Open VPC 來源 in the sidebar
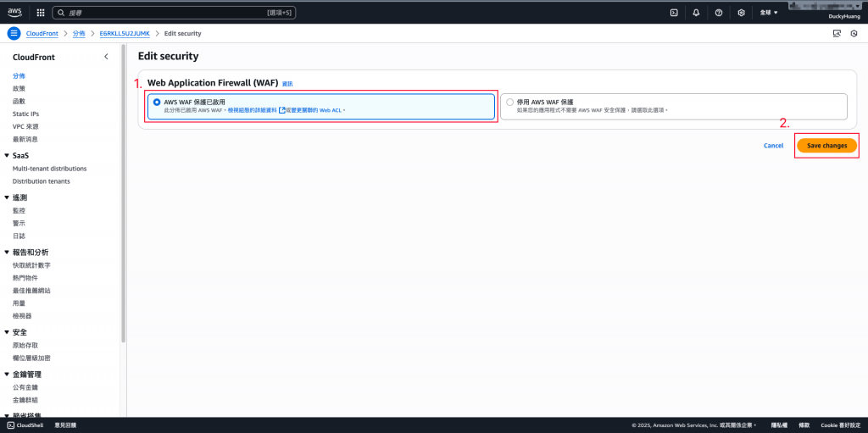The height and width of the screenshot is (433, 868). point(25,127)
